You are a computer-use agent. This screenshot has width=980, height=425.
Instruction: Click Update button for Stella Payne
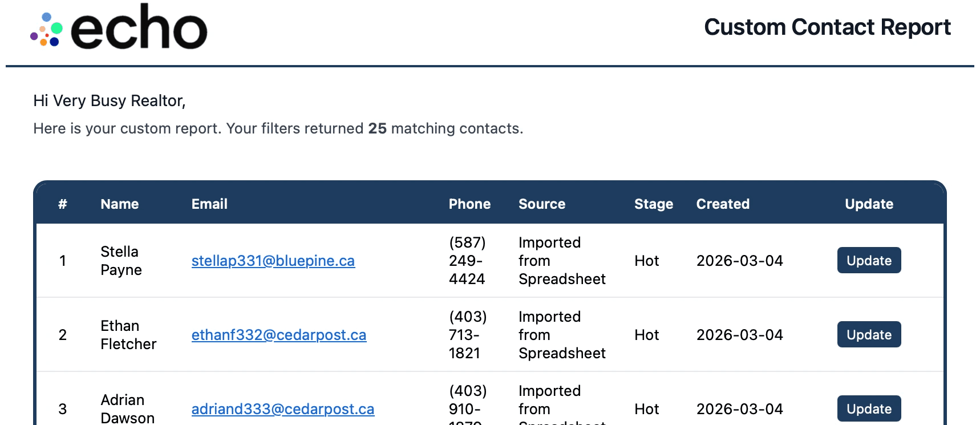(869, 260)
